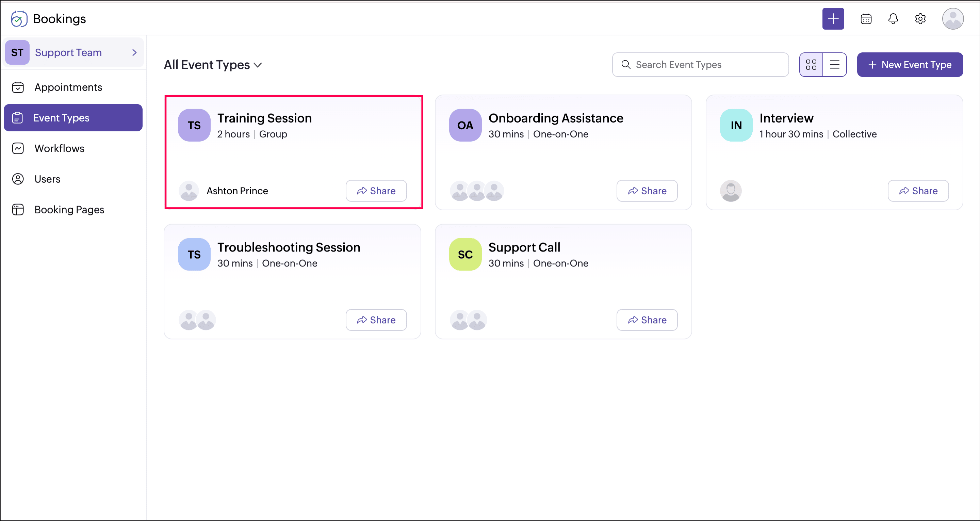Open notifications bell icon

(x=893, y=19)
